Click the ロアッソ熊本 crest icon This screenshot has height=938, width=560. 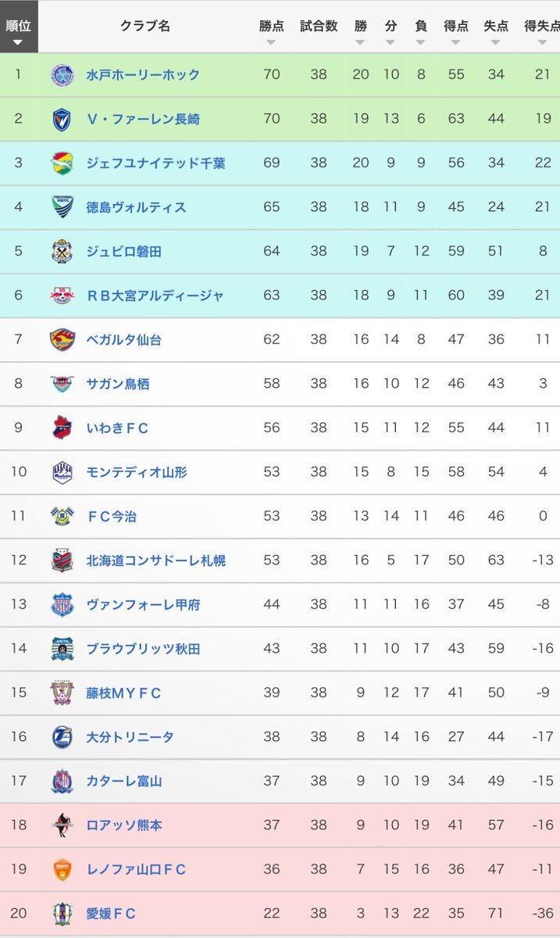pos(62,824)
